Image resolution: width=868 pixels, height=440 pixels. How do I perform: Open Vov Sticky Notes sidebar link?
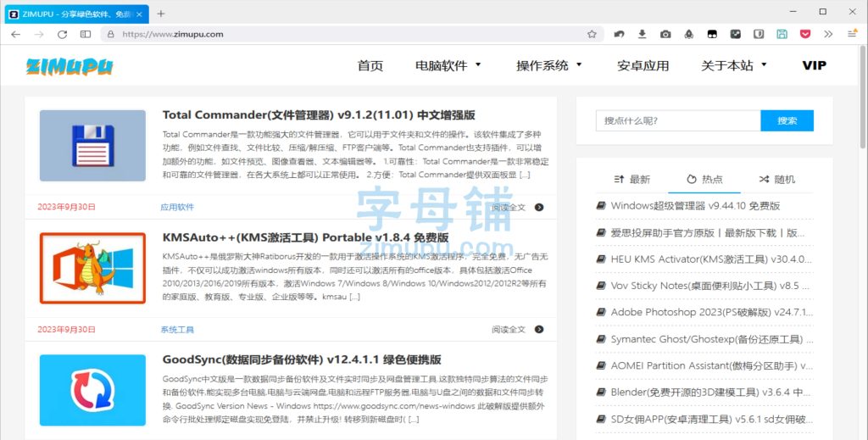tap(709, 287)
